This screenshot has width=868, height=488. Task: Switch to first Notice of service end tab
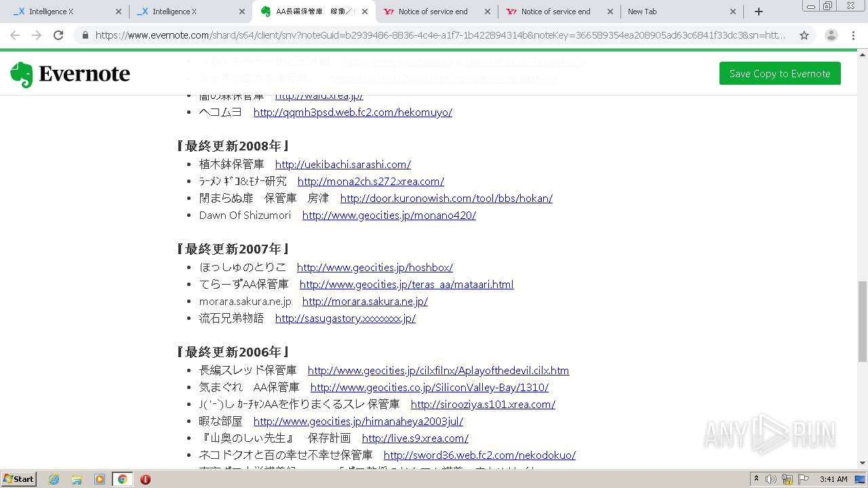[436, 12]
